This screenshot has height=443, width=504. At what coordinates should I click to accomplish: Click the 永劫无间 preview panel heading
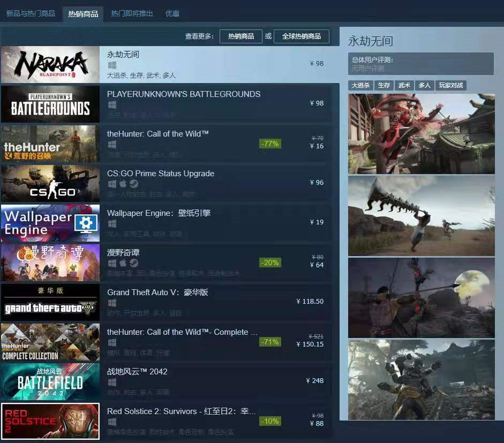[x=370, y=41]
